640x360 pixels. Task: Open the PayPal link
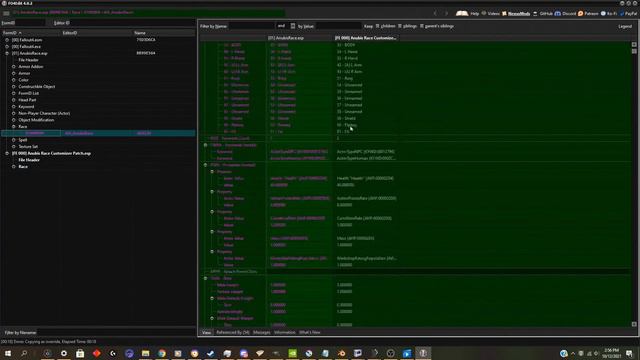(628, 13)
